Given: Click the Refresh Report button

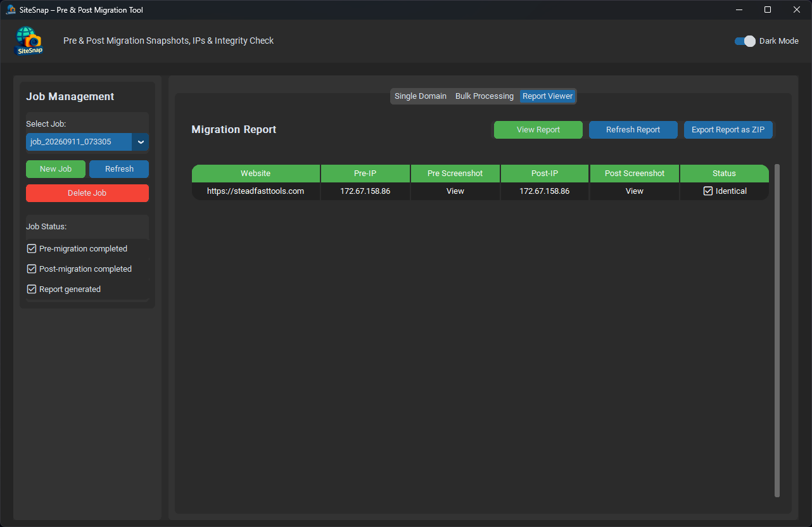Looking at the screenshot, I should coord(633,130).
